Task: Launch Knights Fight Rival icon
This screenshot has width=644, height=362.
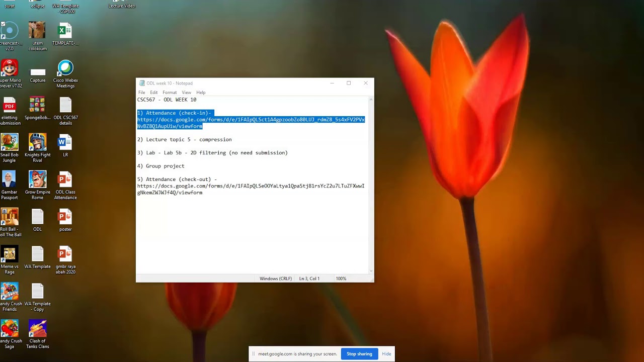Action: [37, 148]
